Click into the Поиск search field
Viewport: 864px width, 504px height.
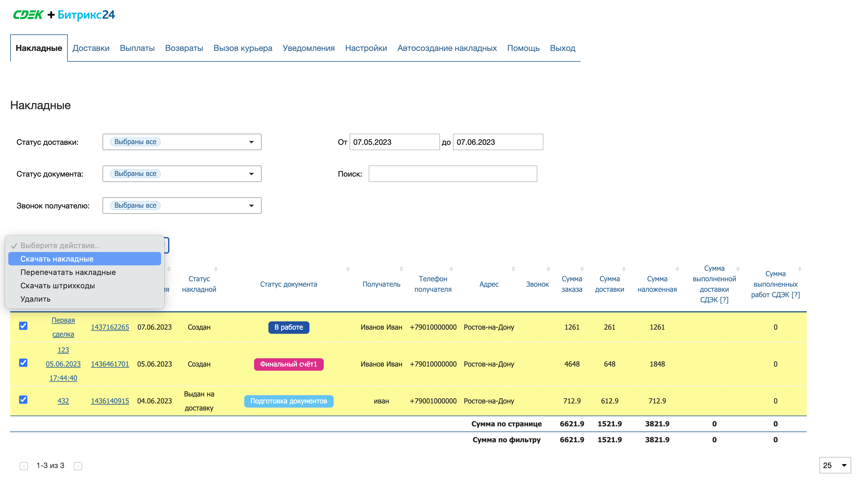453,174
